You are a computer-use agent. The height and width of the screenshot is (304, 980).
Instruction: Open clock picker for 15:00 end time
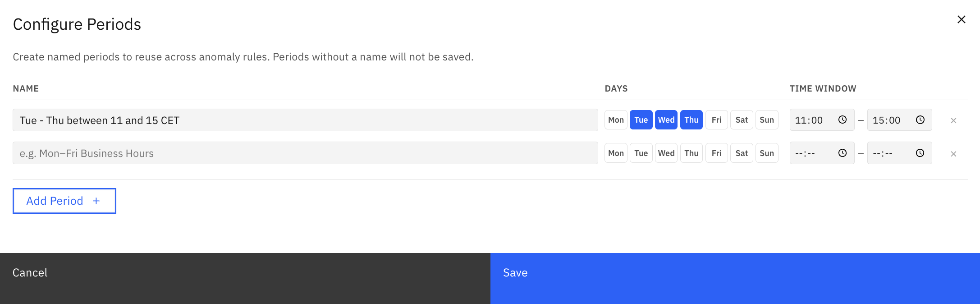(920, 120)
